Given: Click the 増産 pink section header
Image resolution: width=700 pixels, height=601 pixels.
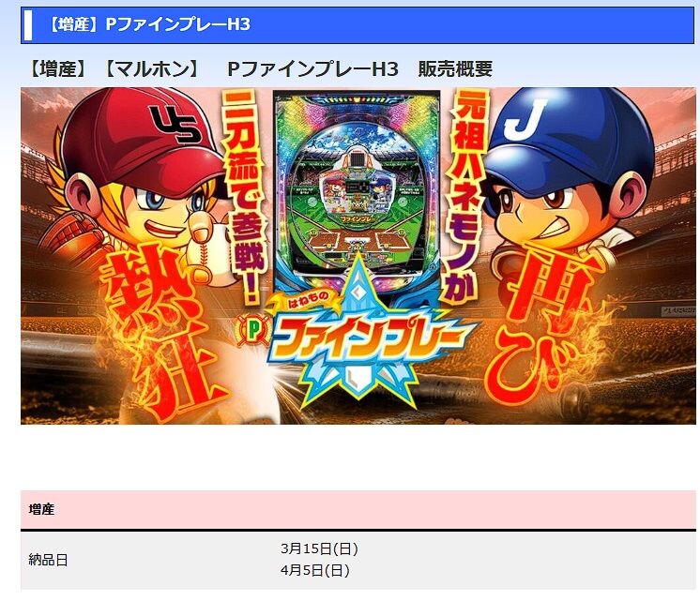Looking at the screenshot, I should 358,509.
